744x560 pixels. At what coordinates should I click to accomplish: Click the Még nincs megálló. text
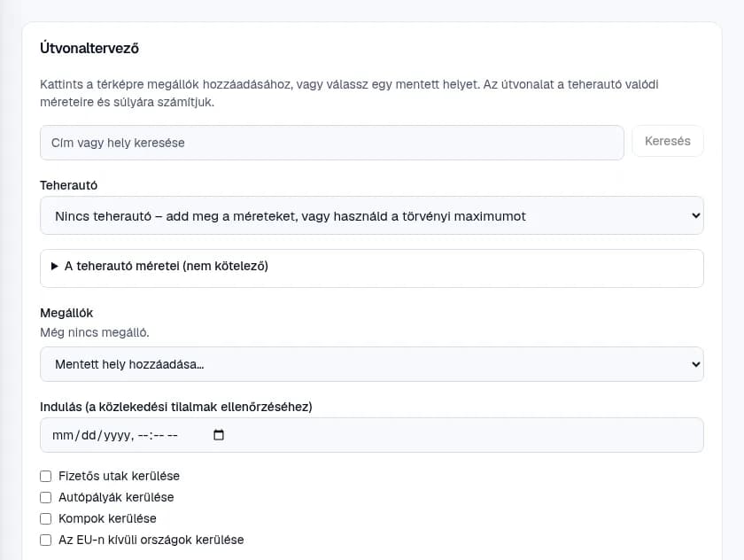pyautogui.click(x=95, y=332)
